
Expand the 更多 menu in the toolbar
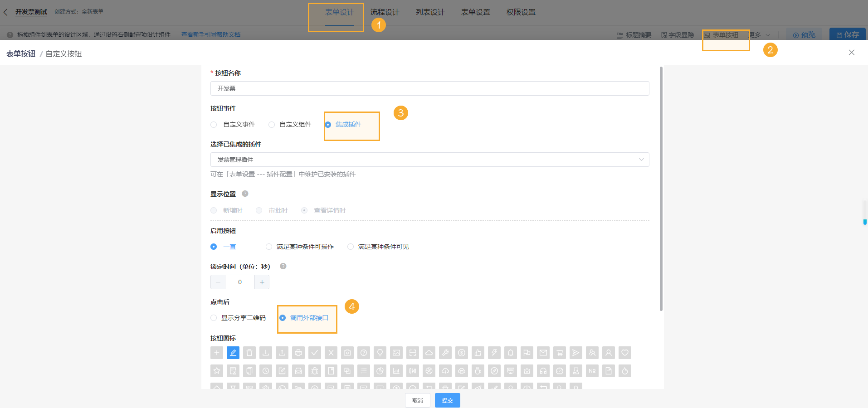pos(759,34)
